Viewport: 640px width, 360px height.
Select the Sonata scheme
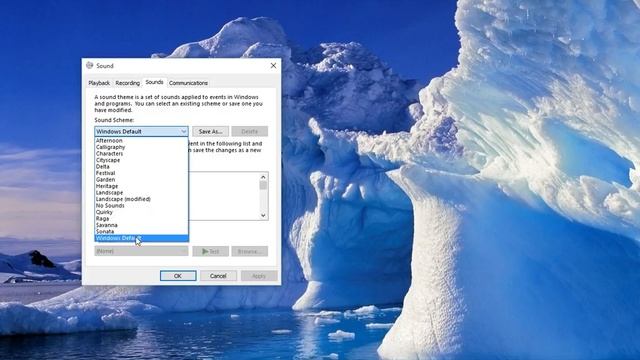tap(141, 231)
